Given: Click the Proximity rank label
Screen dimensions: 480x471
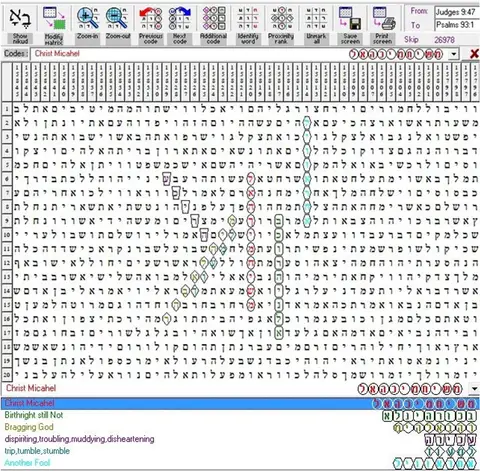Looking at the screenshot, I should click(281, 39).
